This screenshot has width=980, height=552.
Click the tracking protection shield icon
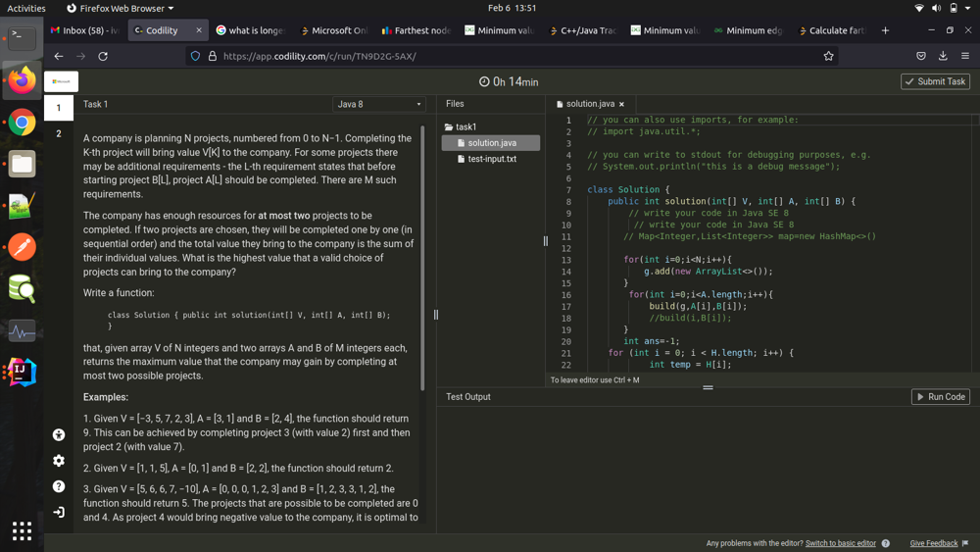click(x=195, y=56)
